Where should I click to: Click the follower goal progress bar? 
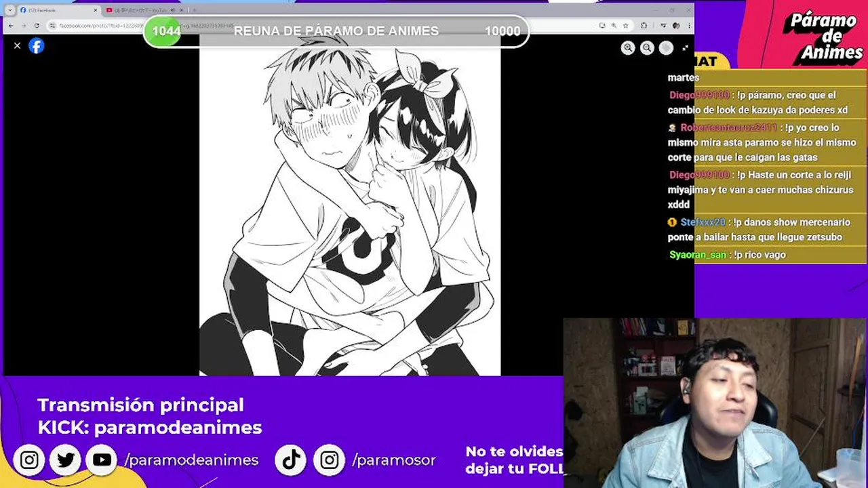point(336,31)
